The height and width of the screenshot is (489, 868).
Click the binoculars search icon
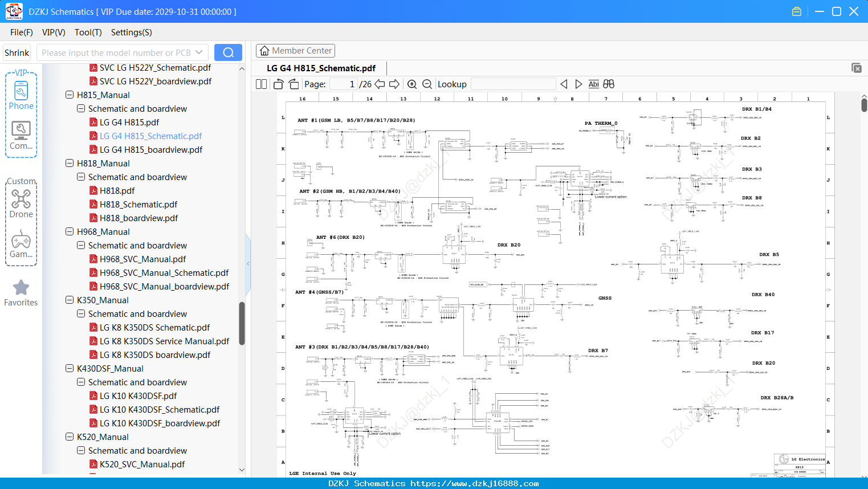[x=609, y=84]
